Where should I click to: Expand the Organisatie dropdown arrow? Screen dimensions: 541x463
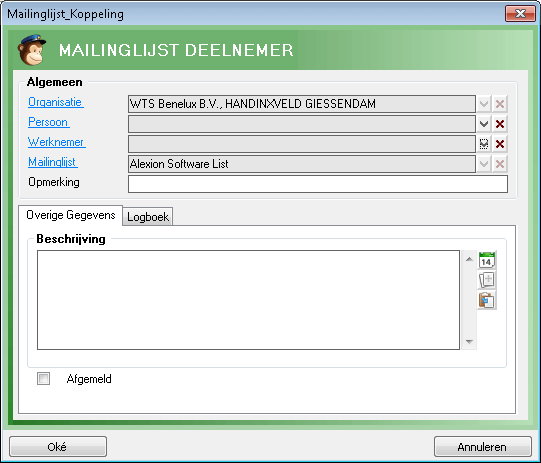tap(484, 104)
